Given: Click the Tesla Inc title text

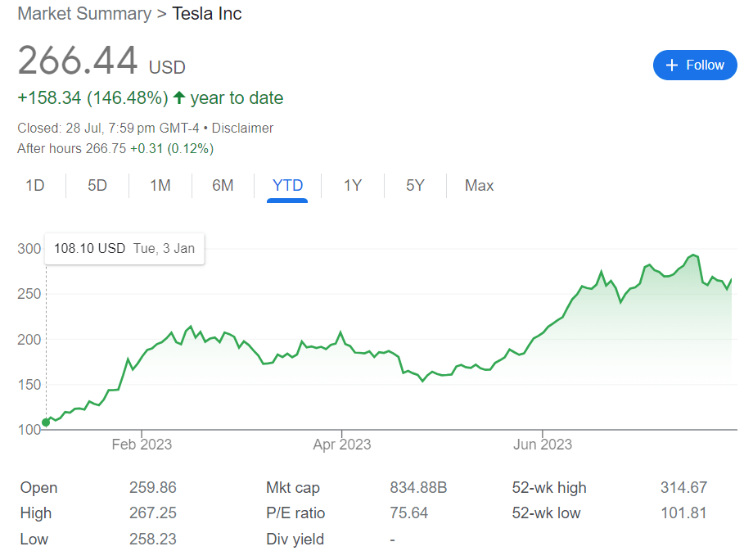Looking at the screenshot, I should click(x=206, y=14).
